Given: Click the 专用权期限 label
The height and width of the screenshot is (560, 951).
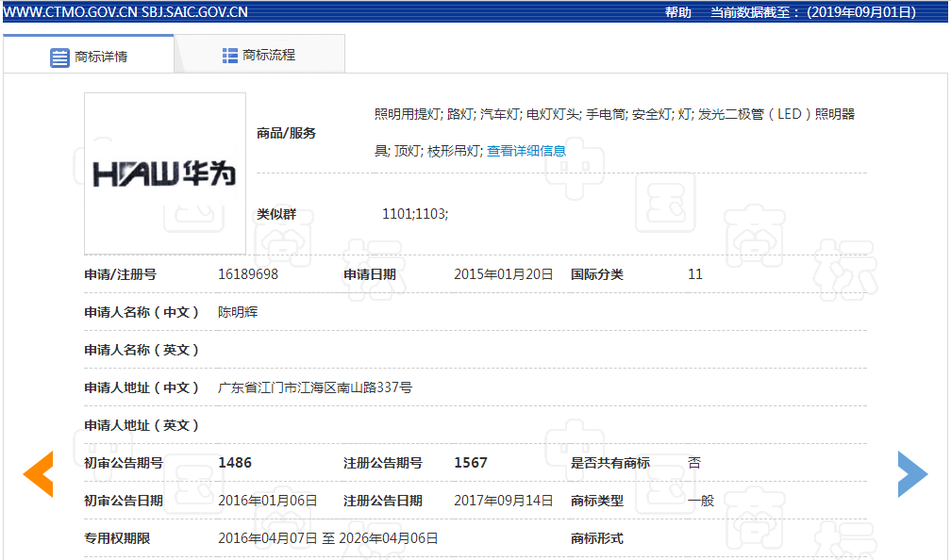Looking at the screenshot, I should [117, 538].
